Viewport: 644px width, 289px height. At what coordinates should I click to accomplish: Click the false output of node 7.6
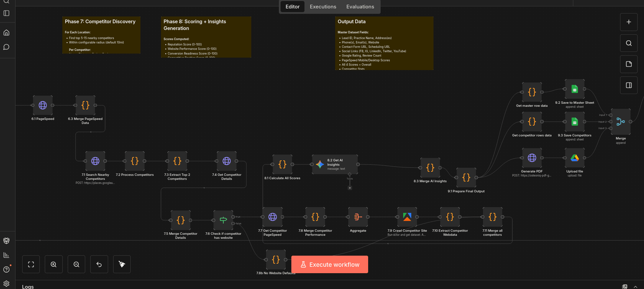233,223
